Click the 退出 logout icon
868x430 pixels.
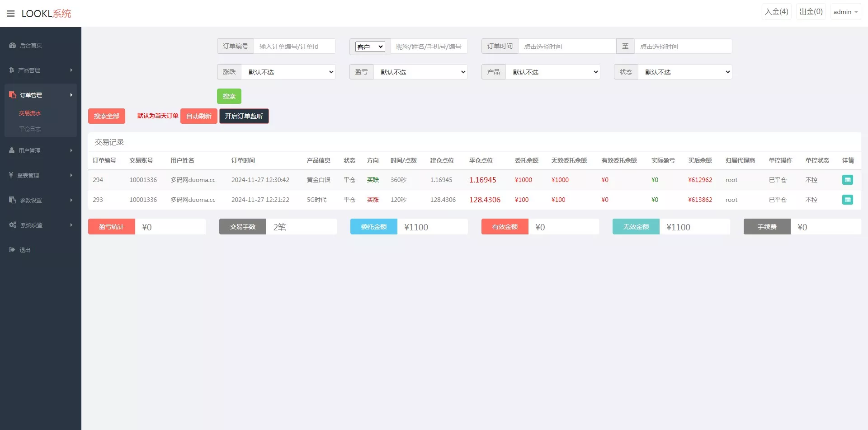[x=12, y=250]
